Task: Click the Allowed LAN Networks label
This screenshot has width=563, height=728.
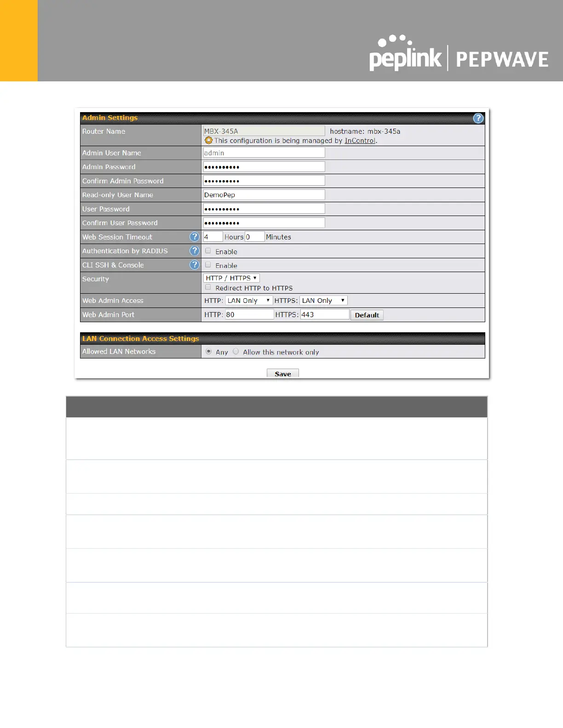Action: [119, 352]
